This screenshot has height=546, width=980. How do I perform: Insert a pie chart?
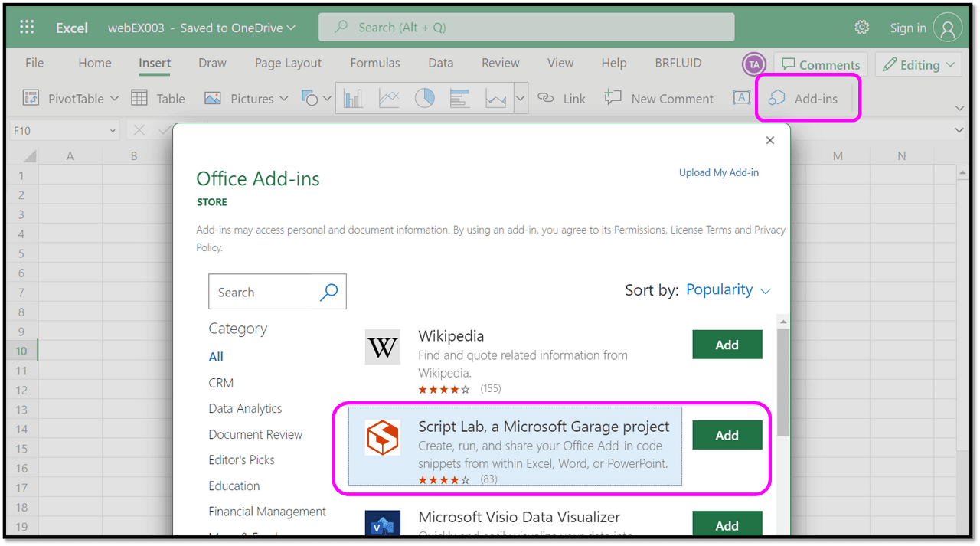click(x=424, y=98)
